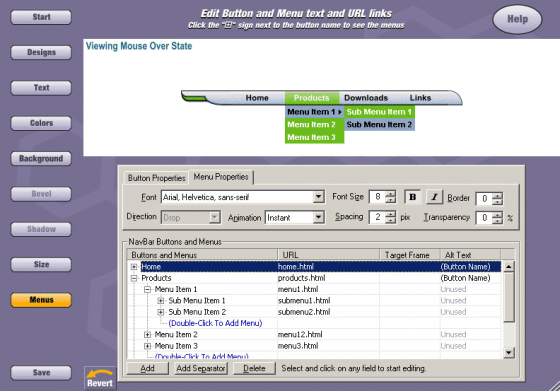This screenshot has width=560, height=391.
Task: Click Products in the navbar preview
Action: pyautogui.click(x=311, y=98)
